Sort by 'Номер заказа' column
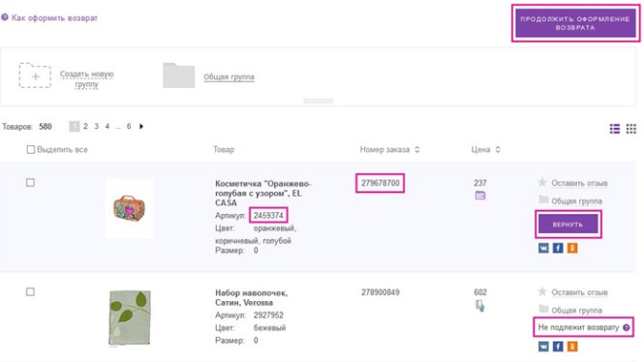This screenshot has width=644, height=362. (389, 149)
